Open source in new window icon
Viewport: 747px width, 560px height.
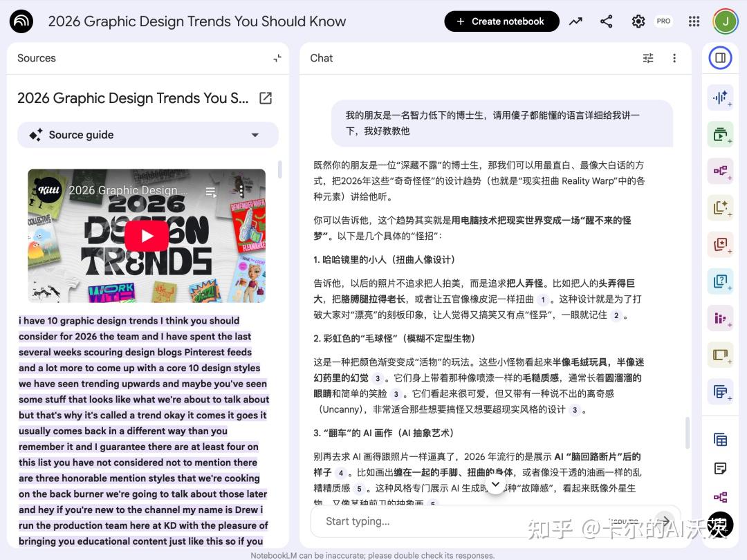coord(266,98)
